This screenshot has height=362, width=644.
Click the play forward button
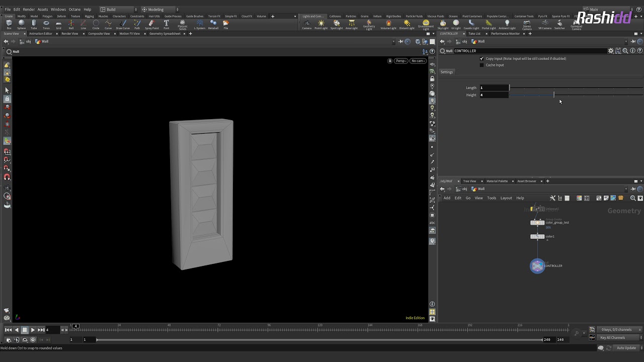[x=33, y=330]
